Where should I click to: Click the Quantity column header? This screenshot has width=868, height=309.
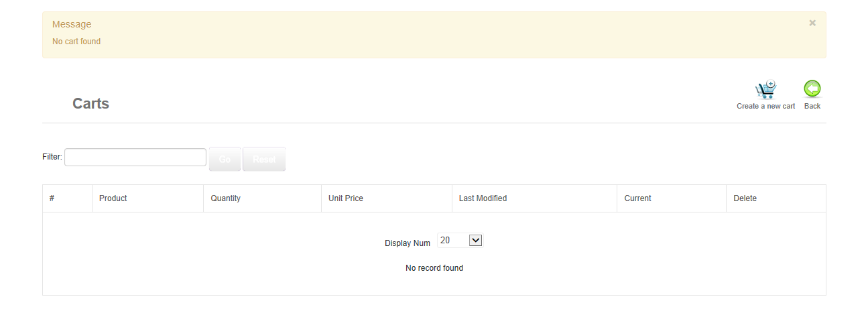click(225, 198)
